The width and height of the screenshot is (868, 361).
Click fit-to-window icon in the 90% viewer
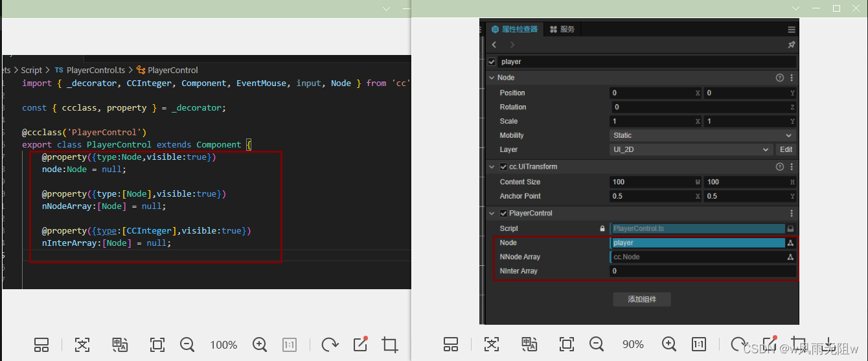[x=567, y=344]
